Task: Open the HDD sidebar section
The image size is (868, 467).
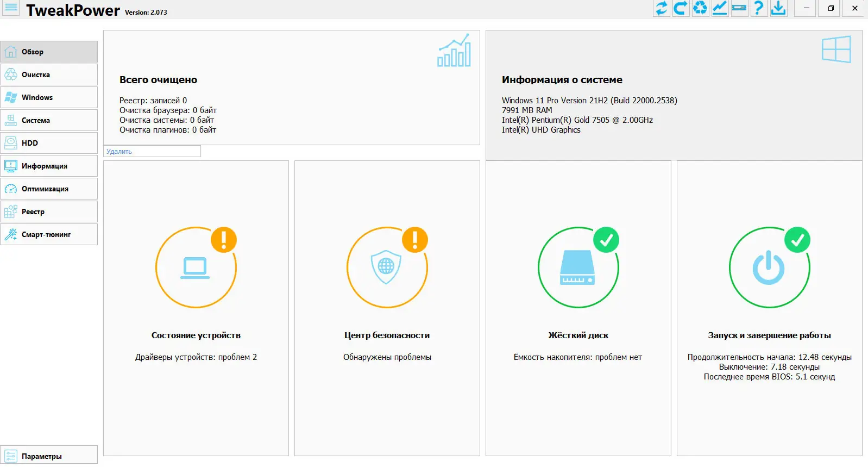Action: [49, 143]
